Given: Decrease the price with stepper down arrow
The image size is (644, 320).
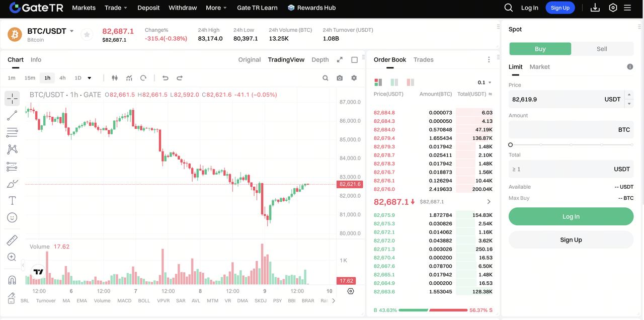Looking at the screenshot, I should pyautogui.click(x=628, y=104).
